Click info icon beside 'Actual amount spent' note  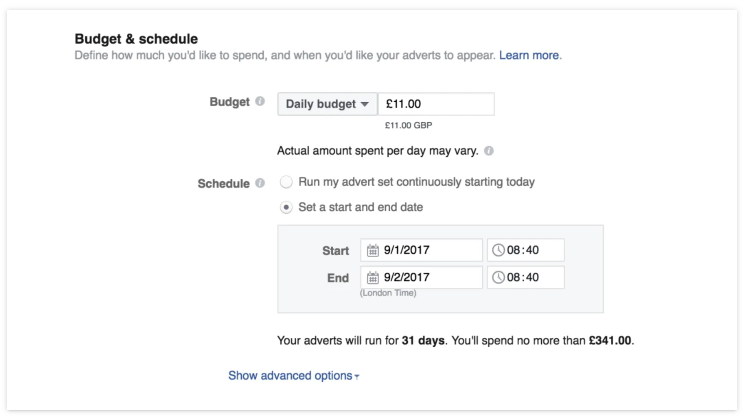[x=489, y=151]
